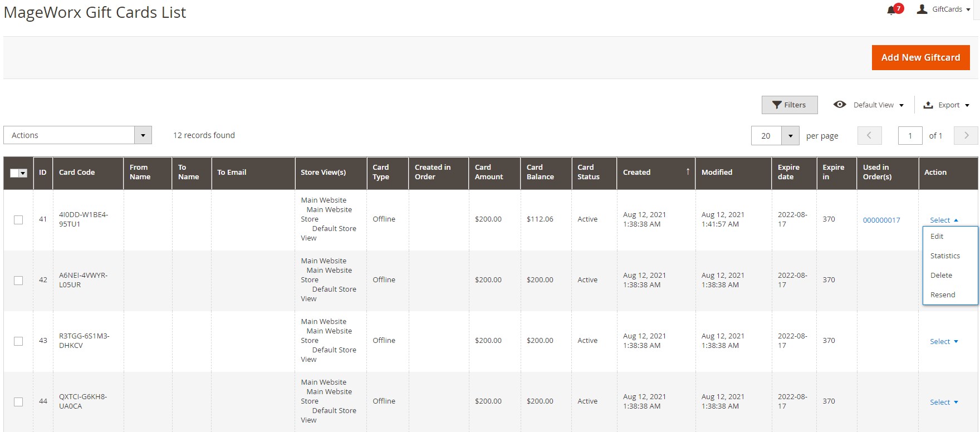
Task: Click the current page number field
Action: [910, 136]
